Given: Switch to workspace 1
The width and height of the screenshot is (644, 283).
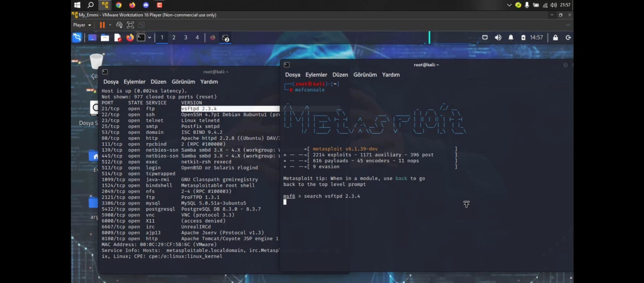Looking at the screenshot, I should pos(162,37).
